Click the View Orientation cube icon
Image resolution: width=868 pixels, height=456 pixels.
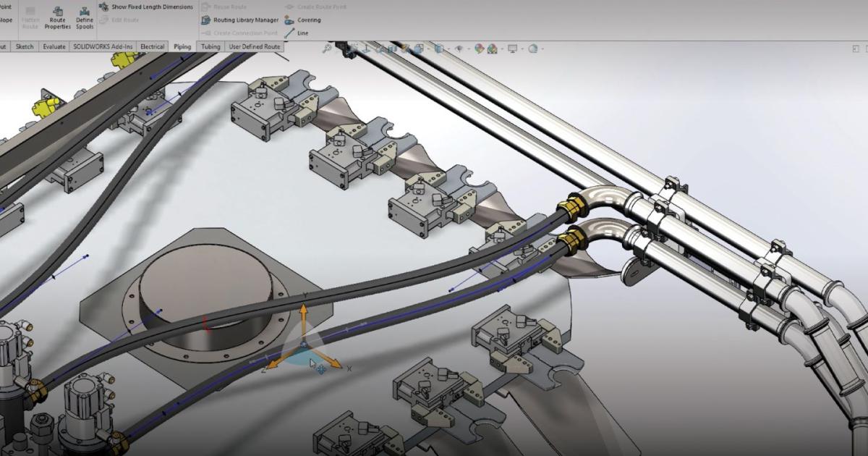419,49
